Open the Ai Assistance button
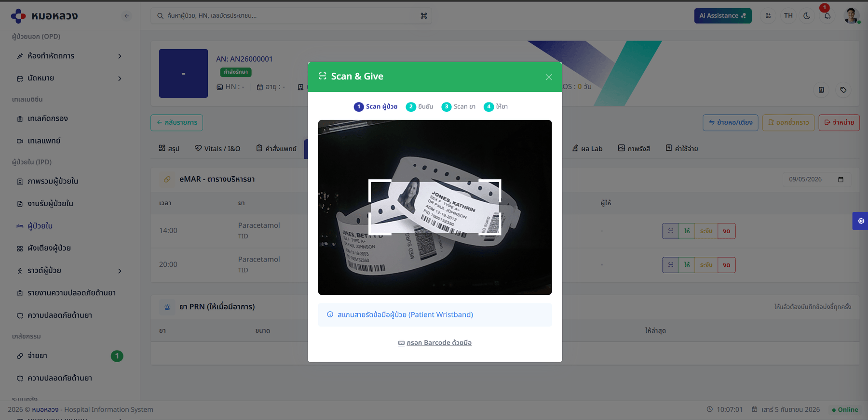Viewport: 868px width, 420px height. tap(722, 16)
